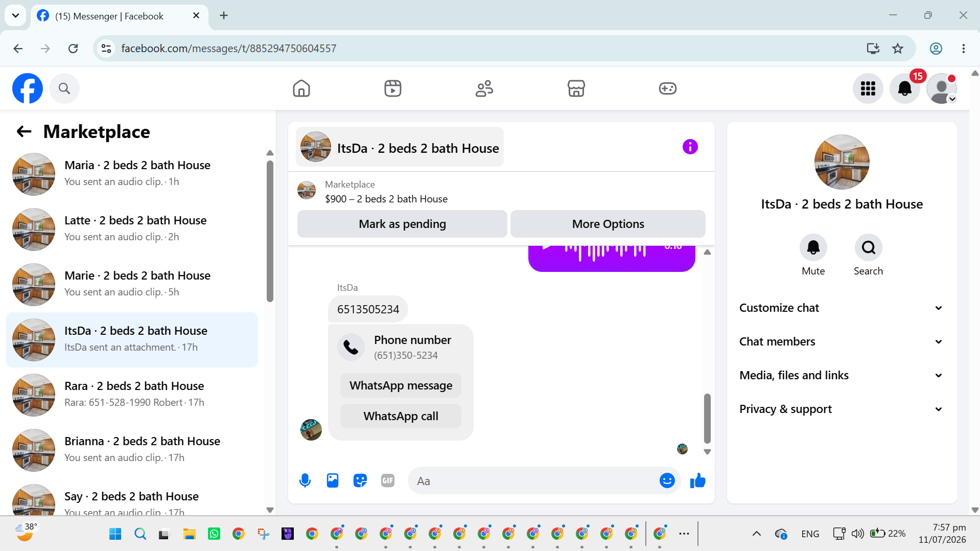Open the Marie 2 beds 2 bath House chat
Viewport: 980px width, 551px height.
pos(132,285)
